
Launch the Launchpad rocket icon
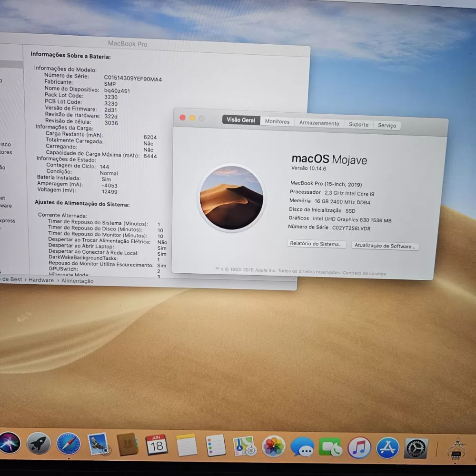click(38, 444)
